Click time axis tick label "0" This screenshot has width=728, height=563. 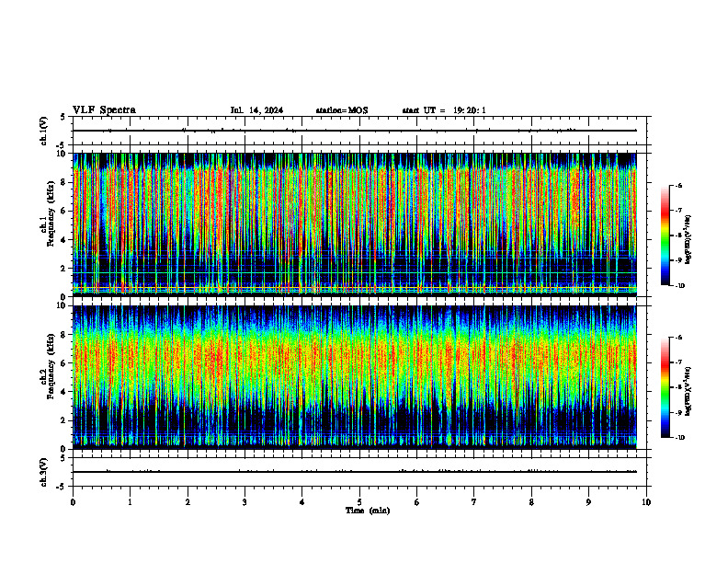[73, 502]
